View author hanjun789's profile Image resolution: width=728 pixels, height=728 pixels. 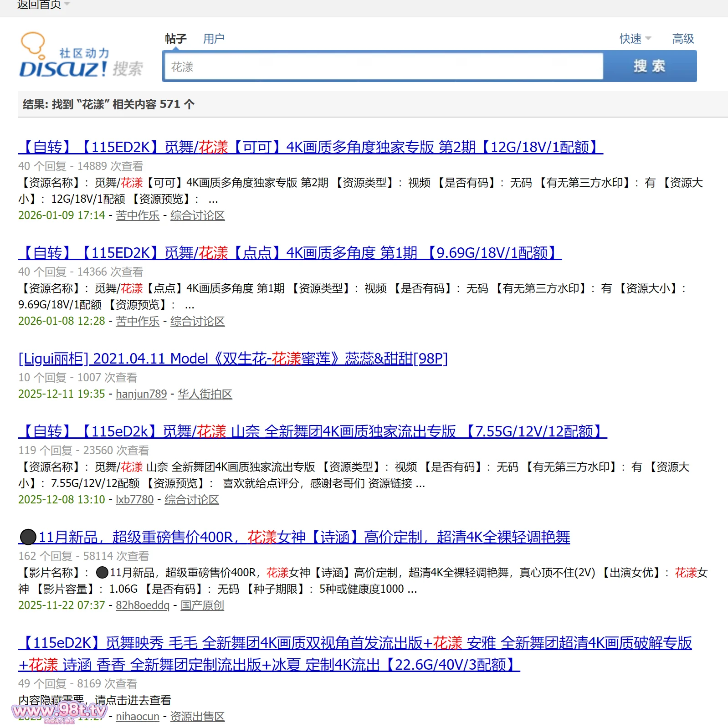[141, 394]
